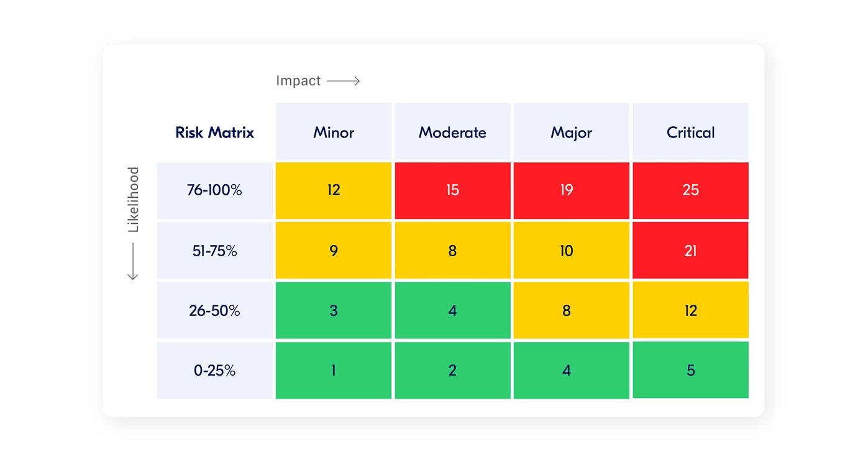Click the right arrow beside Impact

click(x=343, y=81)
